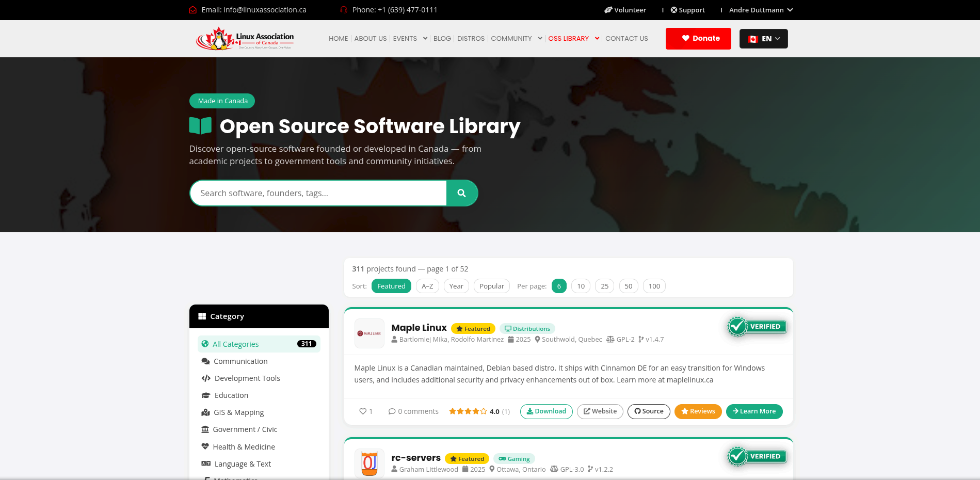Show 50 projects per page
Screen dimensions: 980x480
click(x=629, y=286)
